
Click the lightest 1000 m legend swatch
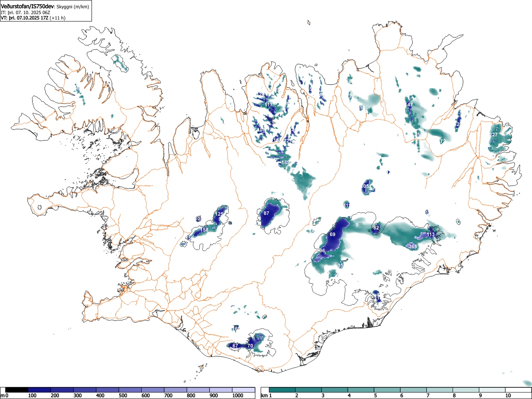244,390
